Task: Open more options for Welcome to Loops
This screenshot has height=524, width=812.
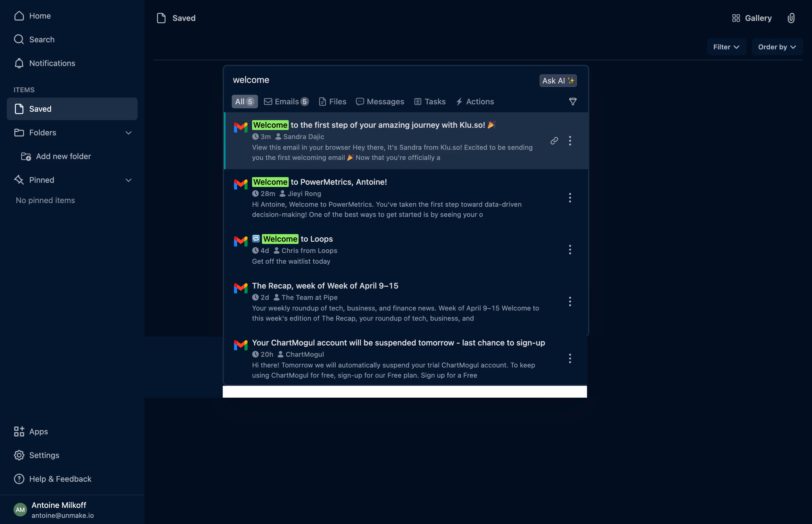Action: pos(570,250)
